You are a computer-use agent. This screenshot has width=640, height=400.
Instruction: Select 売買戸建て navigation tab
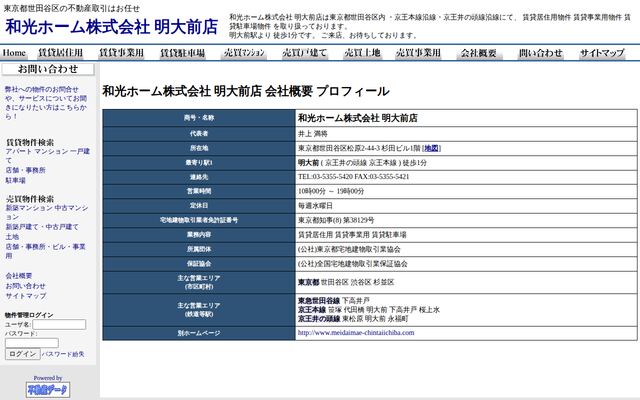304,53
